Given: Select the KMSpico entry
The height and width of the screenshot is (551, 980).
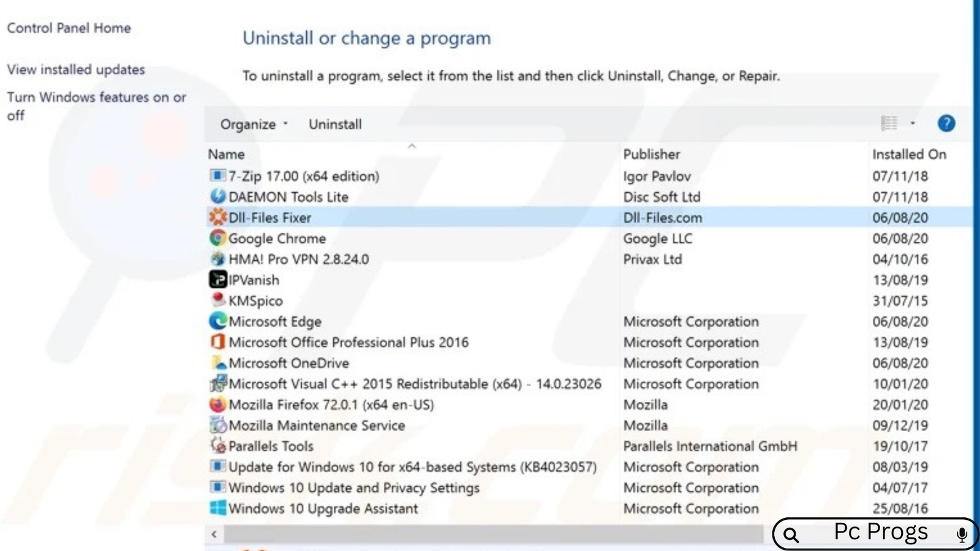Looking at the screenshot, I should tap(588, 301).
